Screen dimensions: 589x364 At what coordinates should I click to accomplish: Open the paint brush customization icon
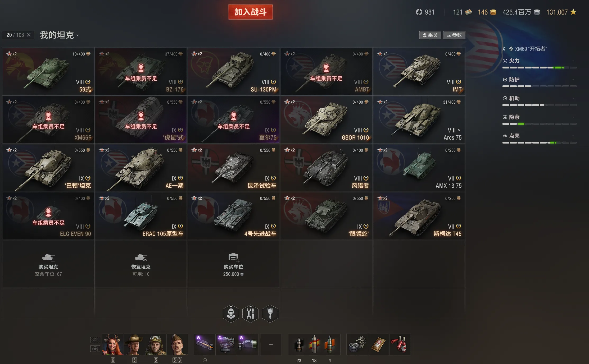270,314
